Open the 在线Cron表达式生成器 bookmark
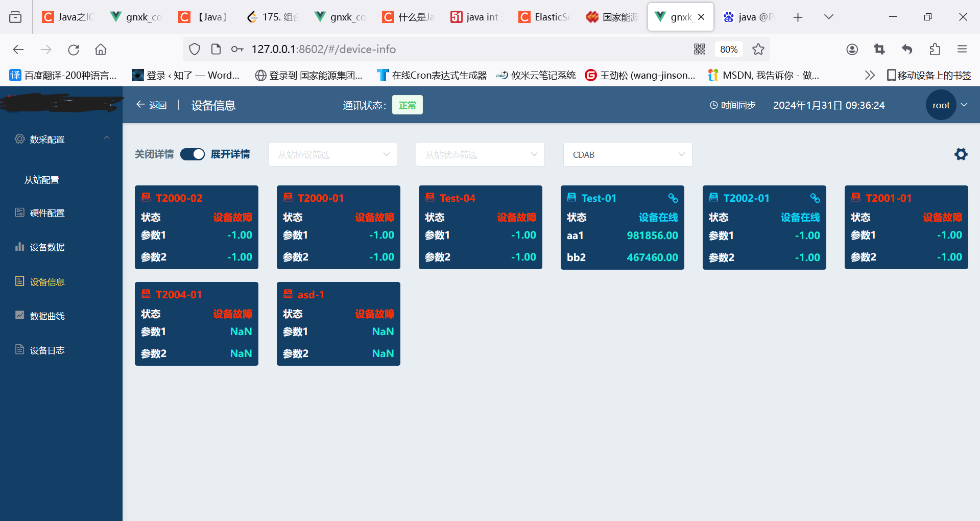This screenshot has height=521, width=980. 432,75
